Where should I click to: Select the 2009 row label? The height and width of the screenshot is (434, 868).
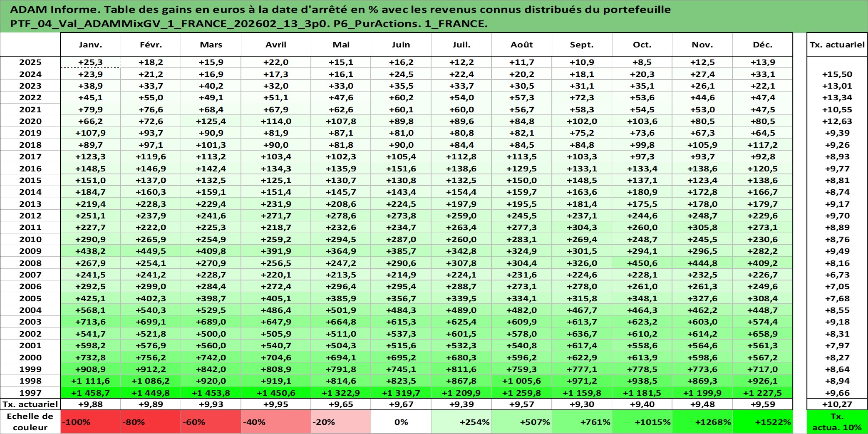pyautogui.click(x=30, y=251)
